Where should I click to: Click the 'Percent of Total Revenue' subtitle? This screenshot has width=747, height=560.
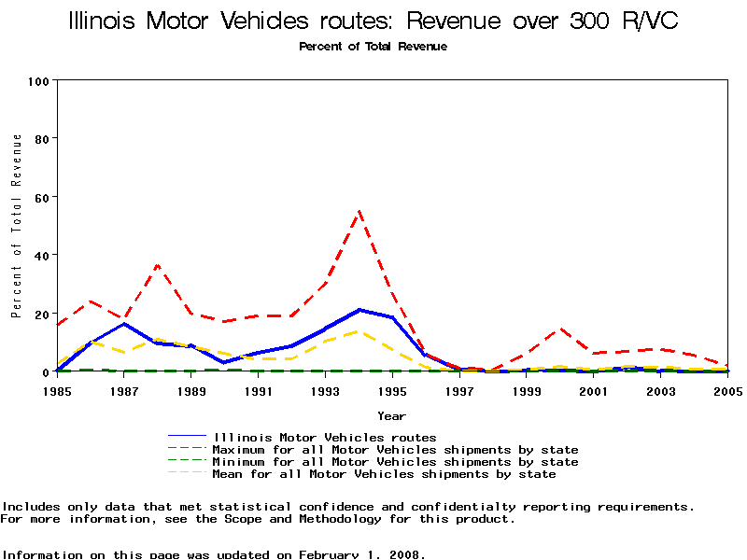(373, 47)
